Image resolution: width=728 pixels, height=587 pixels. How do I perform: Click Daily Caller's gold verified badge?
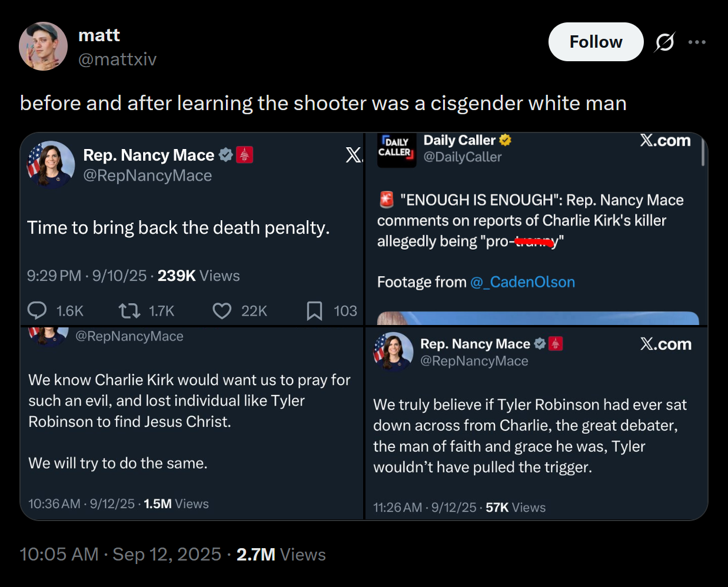point(505,140)
